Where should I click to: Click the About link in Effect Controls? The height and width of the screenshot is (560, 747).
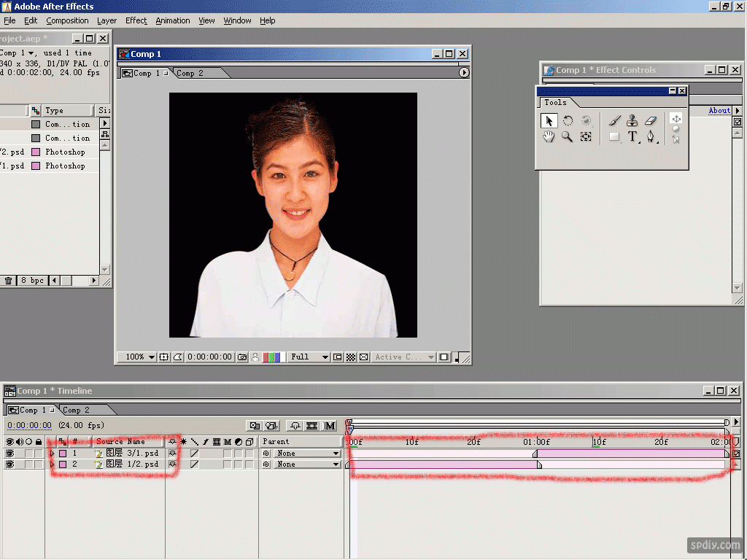pyautogui.click(x=719, y=111)
